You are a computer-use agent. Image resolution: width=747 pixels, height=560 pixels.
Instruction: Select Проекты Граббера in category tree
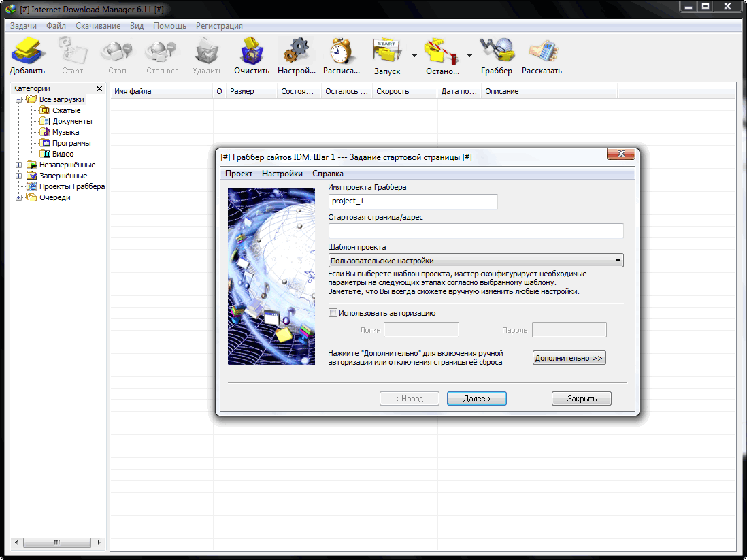click(x=72, y=186)
